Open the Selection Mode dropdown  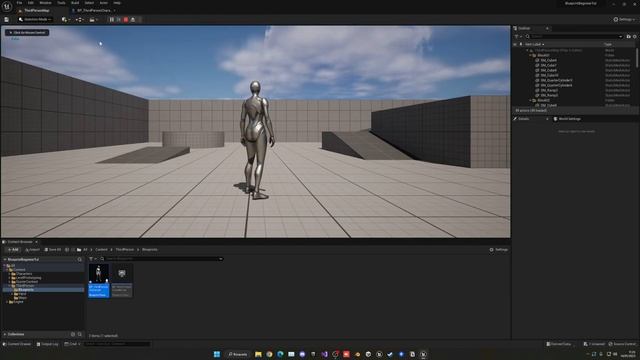[x=35, y=20]
